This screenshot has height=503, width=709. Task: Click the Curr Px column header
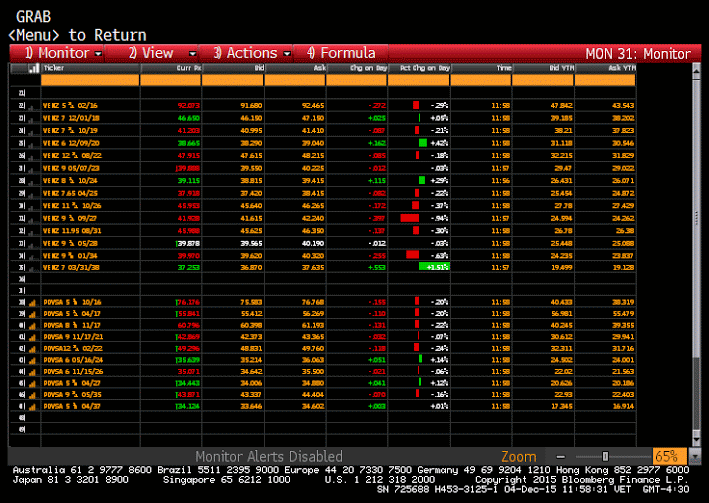(170, 68)
